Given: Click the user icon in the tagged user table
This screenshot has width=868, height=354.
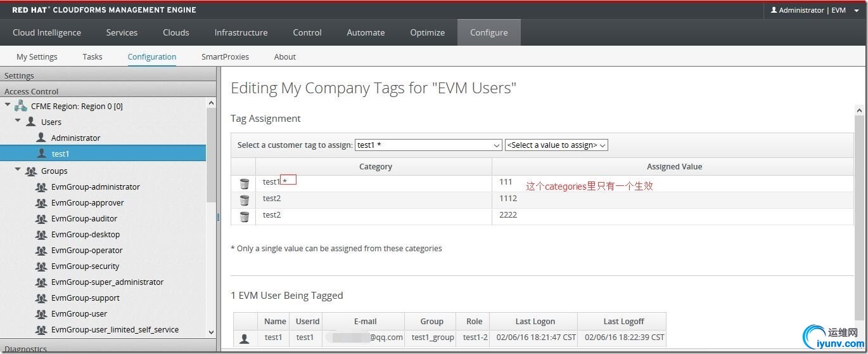Looking at the screenshot, I should tap(245, 339).
